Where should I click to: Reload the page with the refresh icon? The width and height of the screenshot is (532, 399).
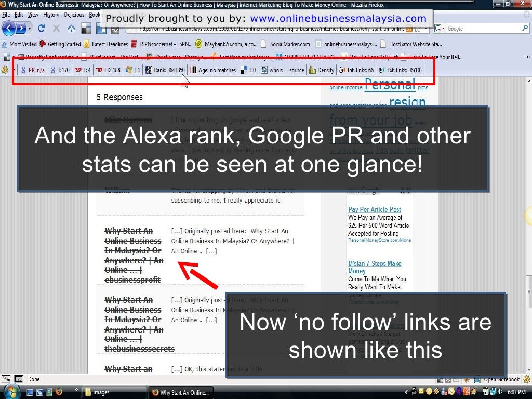[41, 29]
